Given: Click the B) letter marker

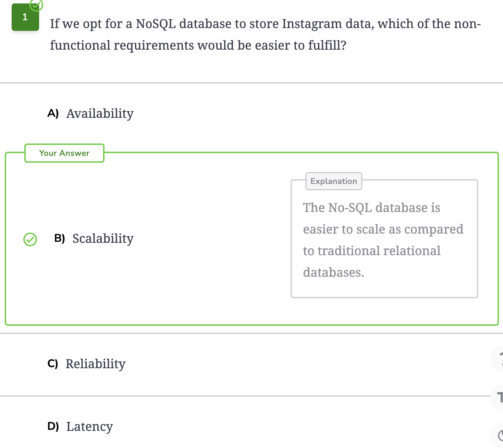Looking at the screenshot, I should point(60,238).
